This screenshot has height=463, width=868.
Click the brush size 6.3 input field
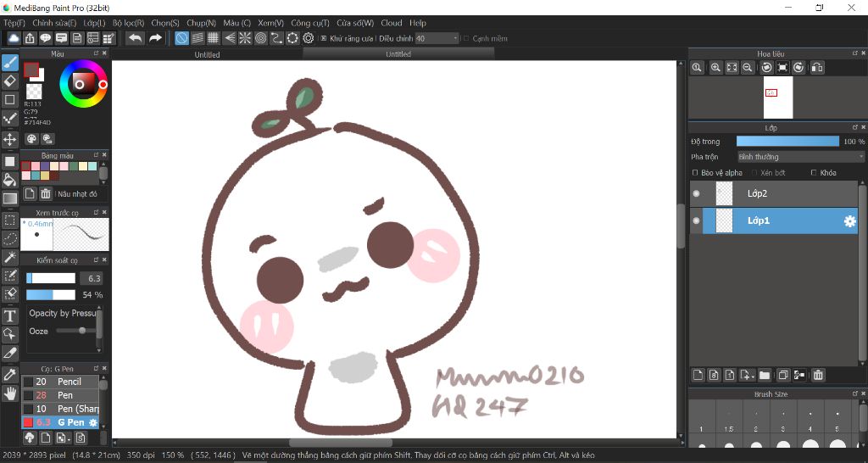tap(92, 278)
